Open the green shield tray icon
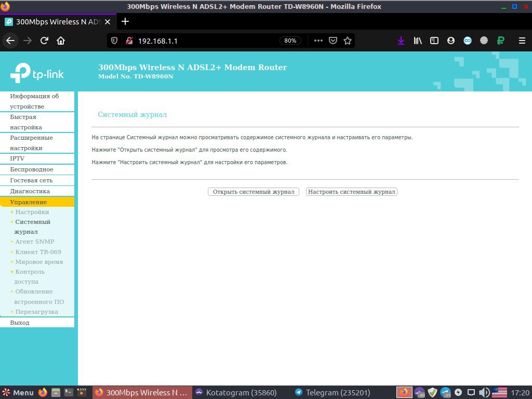Screen dimensions: 532x399 click(432, 393)
